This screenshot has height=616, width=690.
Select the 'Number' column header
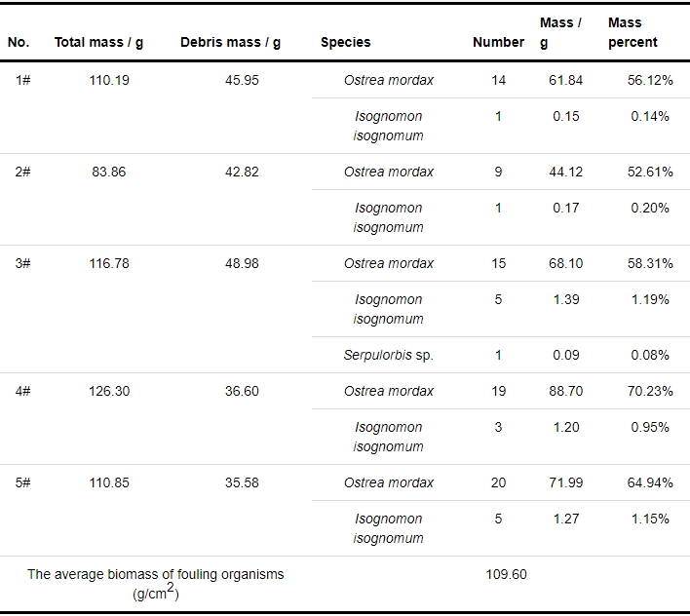(x=498, y=42)
